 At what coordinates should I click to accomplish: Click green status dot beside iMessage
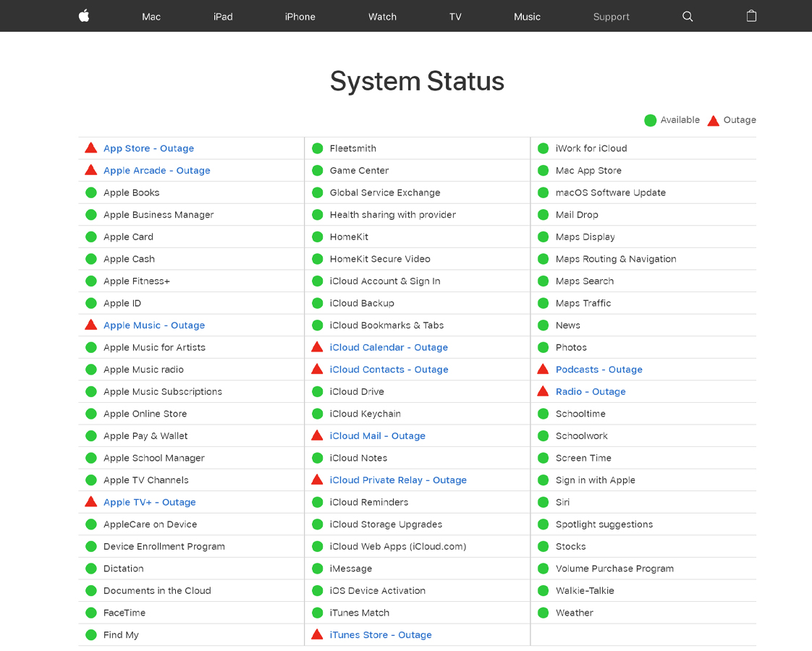[x=318, y=569]
